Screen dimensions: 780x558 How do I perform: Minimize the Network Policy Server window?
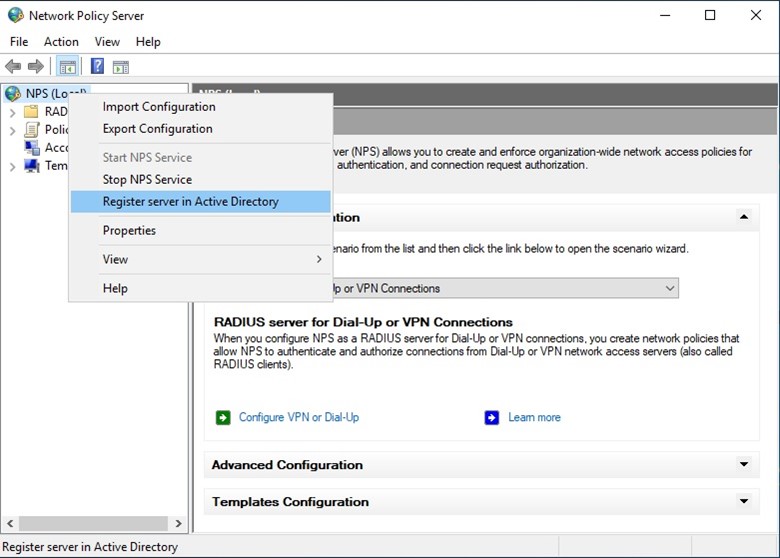[x=665, y=15]
